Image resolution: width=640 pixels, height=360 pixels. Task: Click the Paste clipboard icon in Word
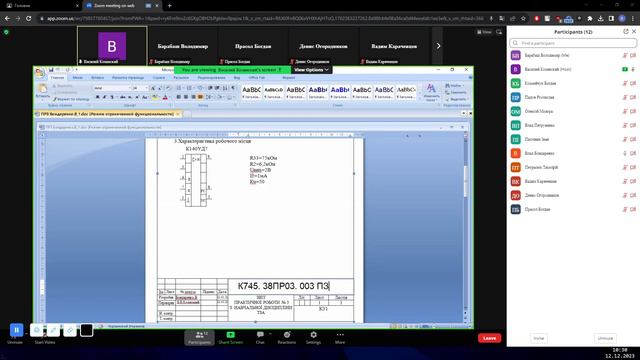click(42, 89)
